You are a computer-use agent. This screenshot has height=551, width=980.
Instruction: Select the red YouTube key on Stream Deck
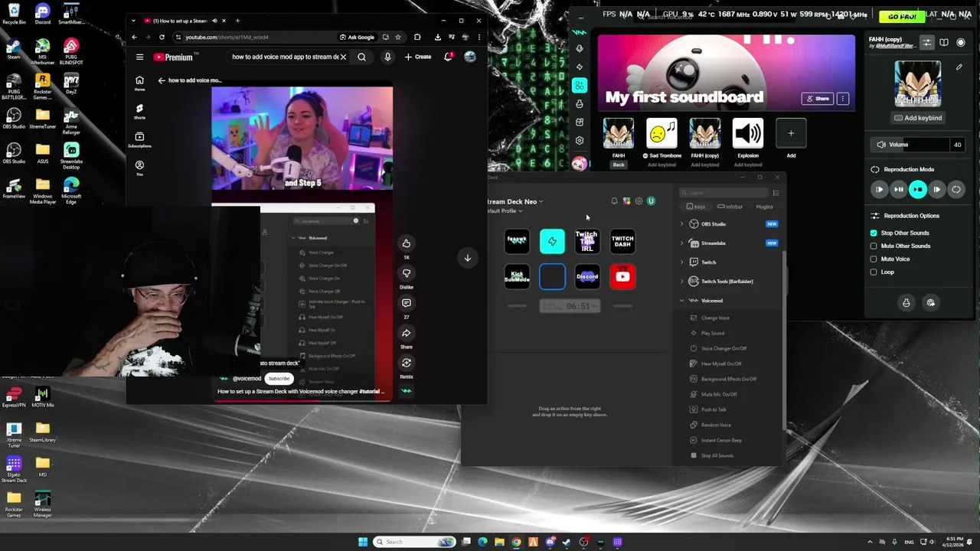pos(622,276)
